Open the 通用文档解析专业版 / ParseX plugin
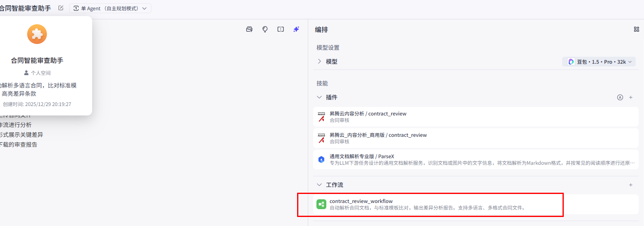This screenshot has width=644, height=226. pos(476,159)
